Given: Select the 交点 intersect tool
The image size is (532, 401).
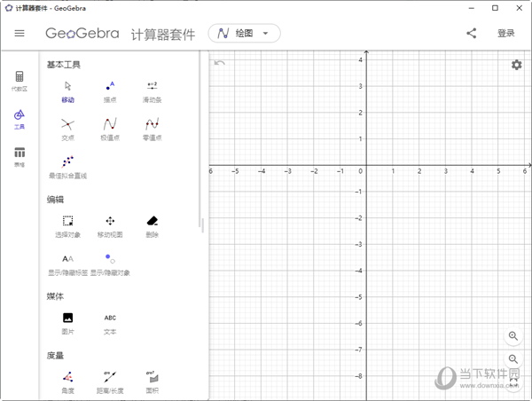Looking at the screenshot, I should coord(68,130).
